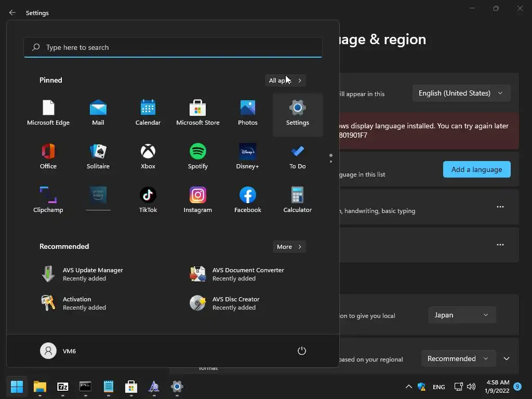Launch the Xbox app
Viewport: 532px width, 399px height.
click(148, 157)
